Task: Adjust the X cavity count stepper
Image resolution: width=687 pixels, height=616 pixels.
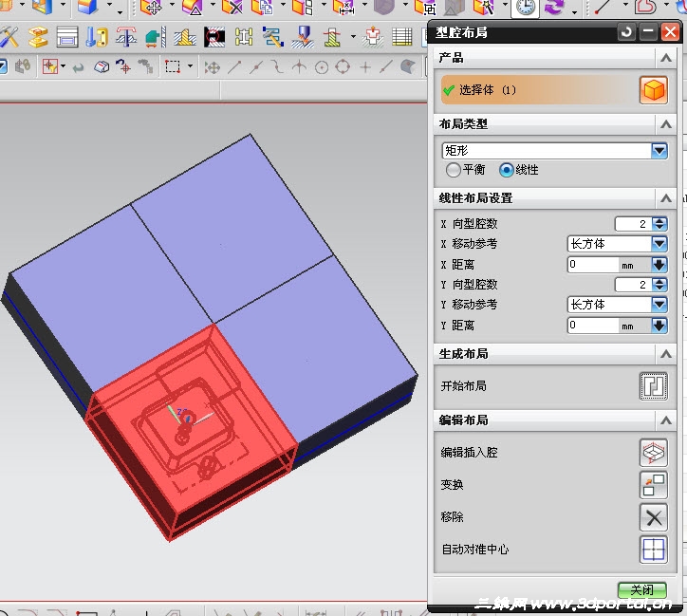Action: (659, 224)
